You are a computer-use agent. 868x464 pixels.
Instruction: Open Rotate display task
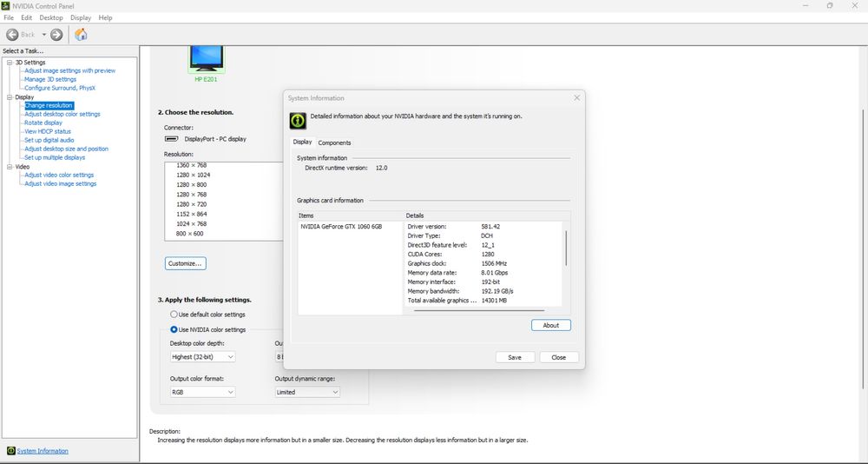43,123
